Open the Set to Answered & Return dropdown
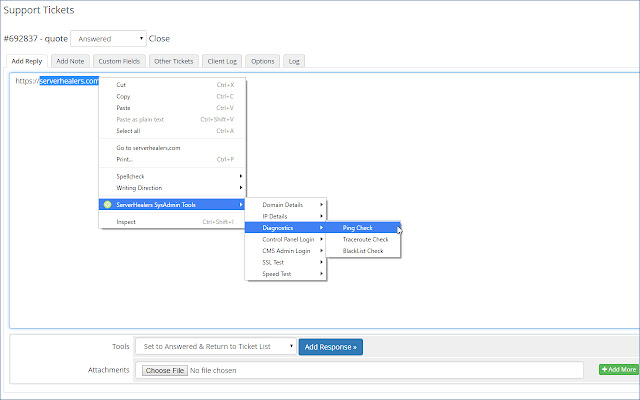The image size is (640, 400). [216, 347]
